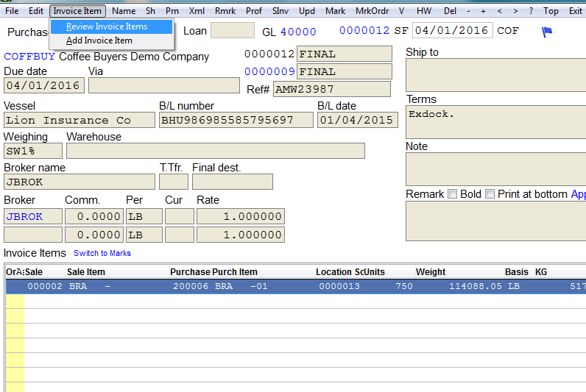
Task: Click the ? help menu item
Action: coord(531,11)
